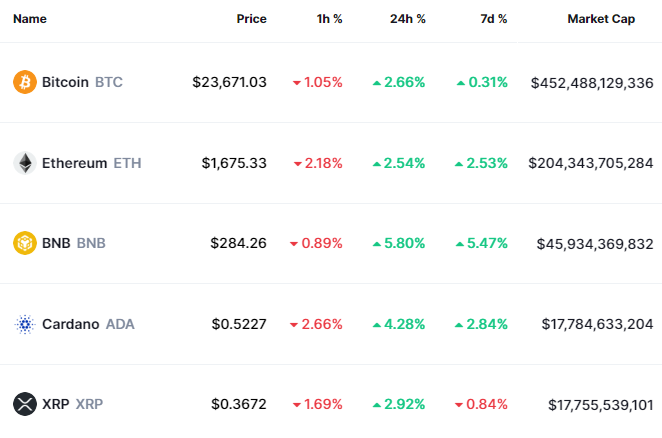Screen dimensions: 662x438
Task: Click the Cardano logo icon
Action: (x=24, y=324)
